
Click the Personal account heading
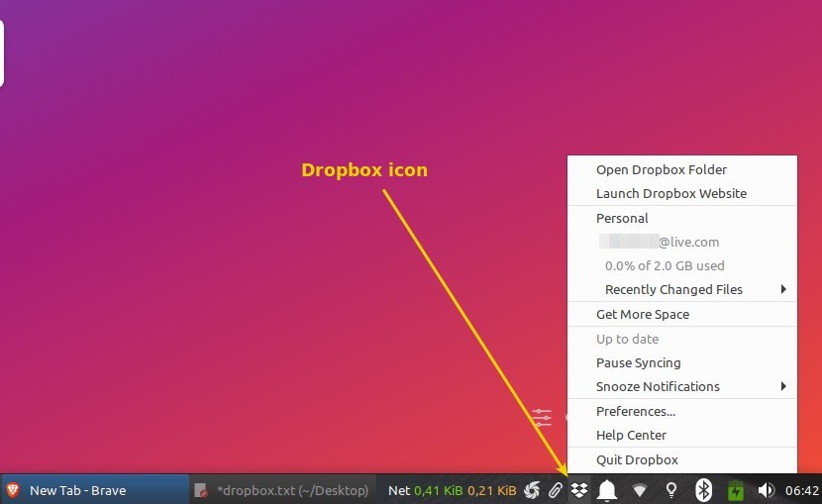click(x=622, y=218)
